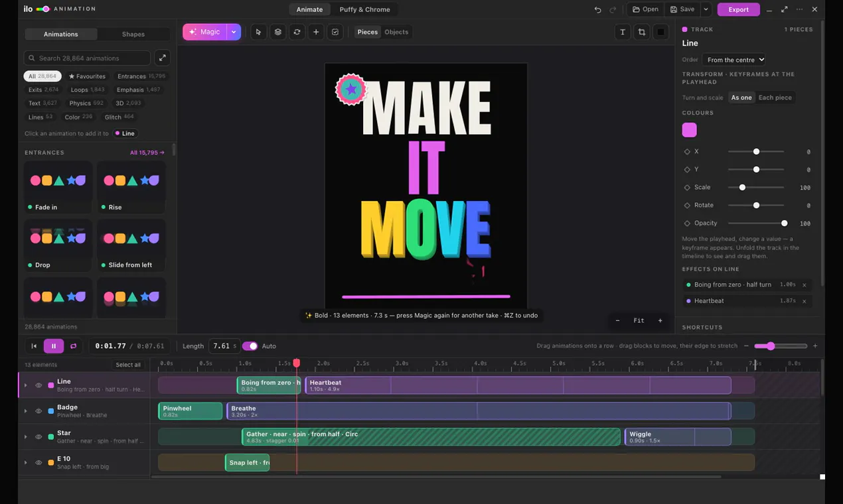The image size is (843, 504).
Task: Zoom in the timeline with plus
Action: (815, 346)
